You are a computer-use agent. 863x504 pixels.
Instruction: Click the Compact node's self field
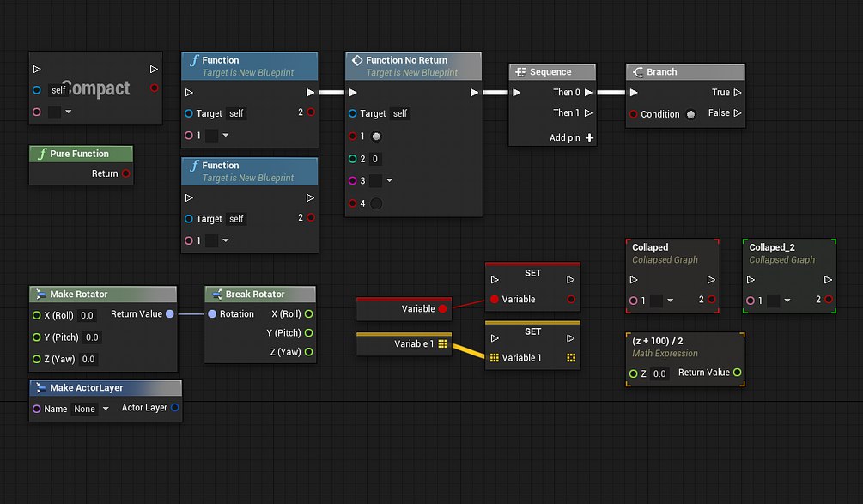point(58,89)
